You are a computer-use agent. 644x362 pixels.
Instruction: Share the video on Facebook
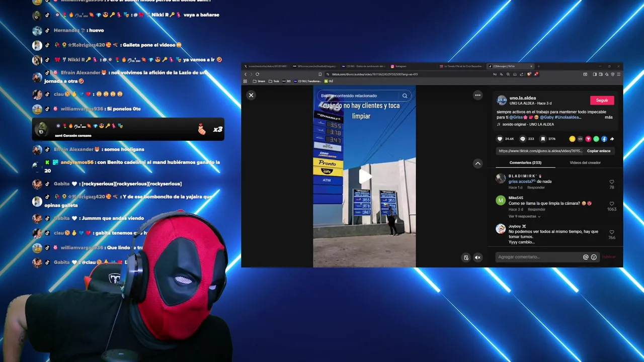tap(604, 139)
